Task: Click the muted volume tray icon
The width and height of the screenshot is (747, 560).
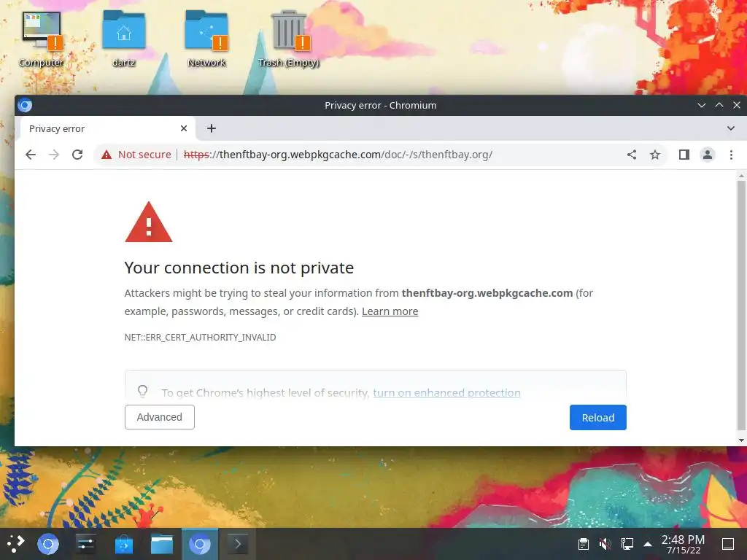Action: click(x=605, y=544)
